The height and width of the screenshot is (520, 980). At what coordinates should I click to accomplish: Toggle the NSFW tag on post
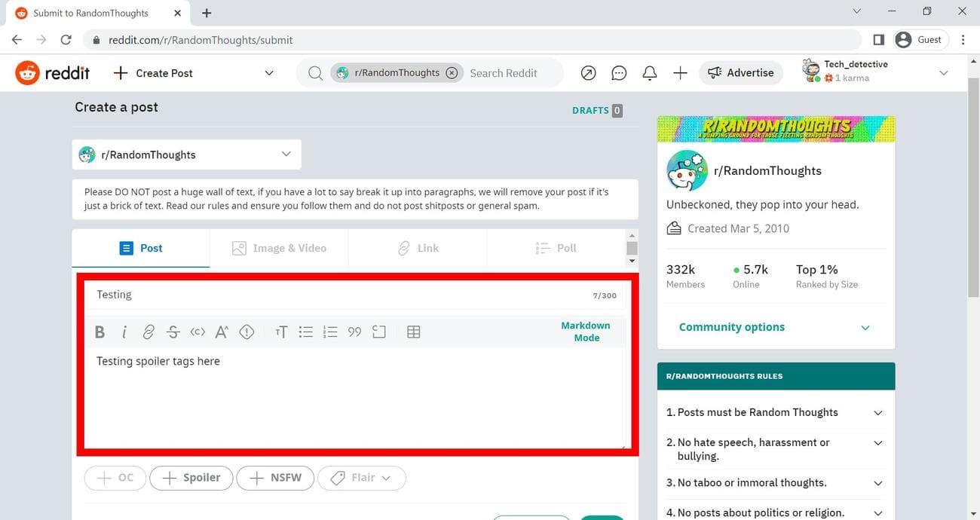pos(275,478)
